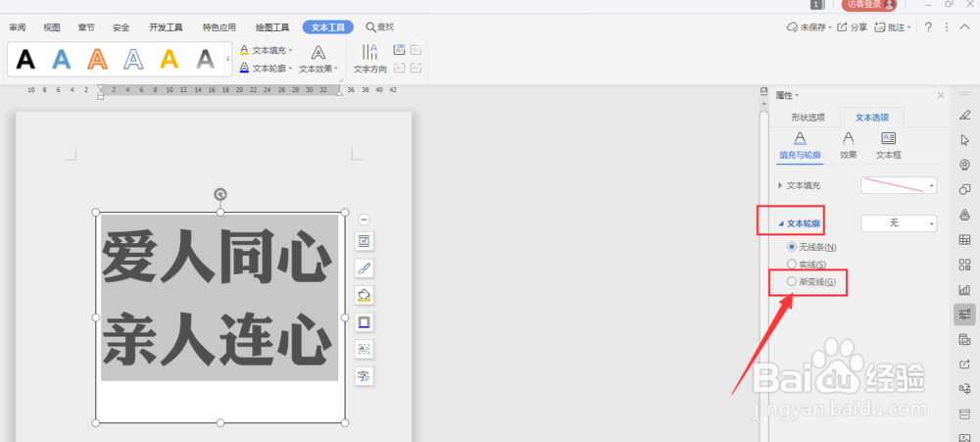Viewport: 980px width, 442px height.
Task: Open the three-dot more options menu
Action: click(x=947, y=26)
